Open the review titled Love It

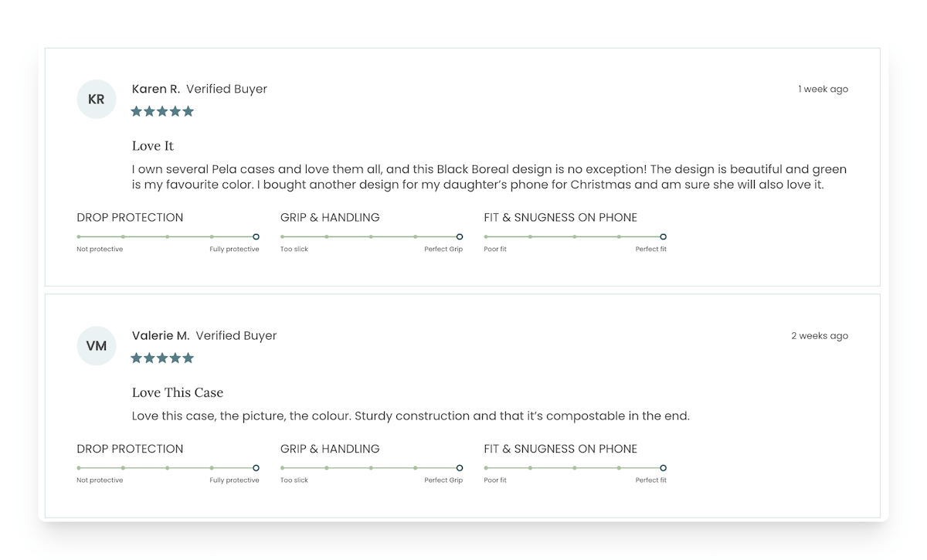(152, 146)
